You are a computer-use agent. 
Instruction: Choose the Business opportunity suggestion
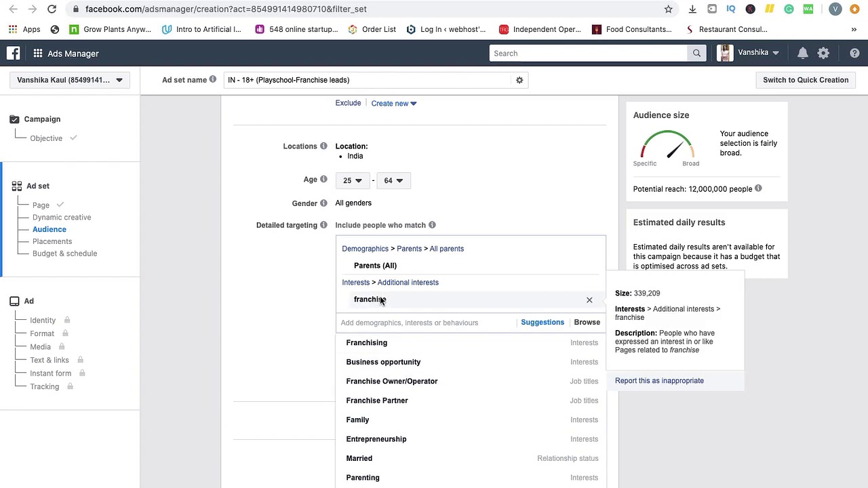click(x=471, y=362)
